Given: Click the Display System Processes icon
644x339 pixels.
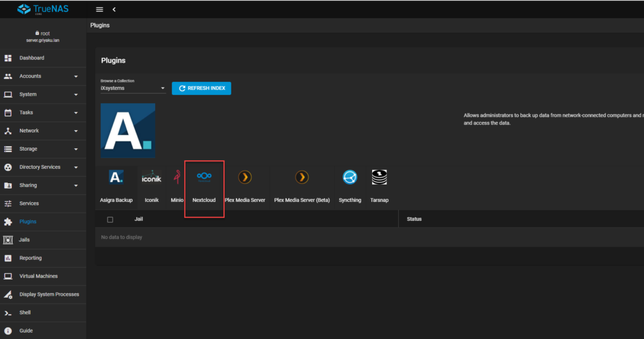Looking at the screenshot, I should 8,295.
